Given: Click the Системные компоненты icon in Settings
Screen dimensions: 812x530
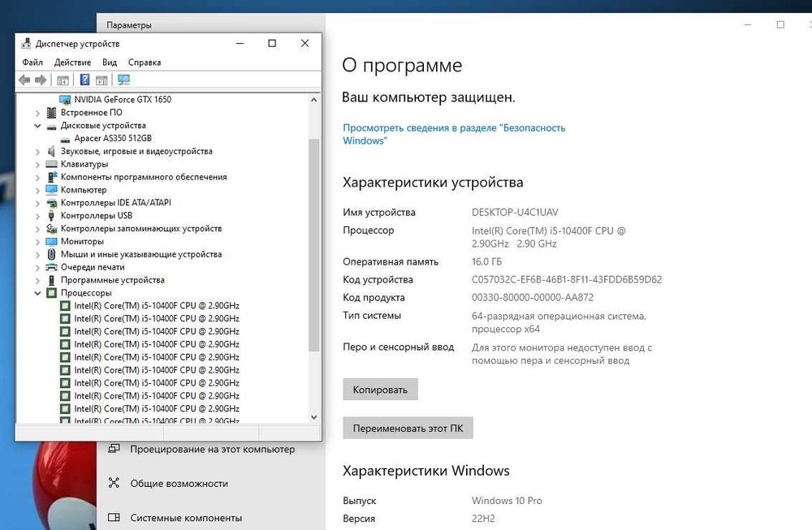Looking at the screenshot, I should click(114, 517).
